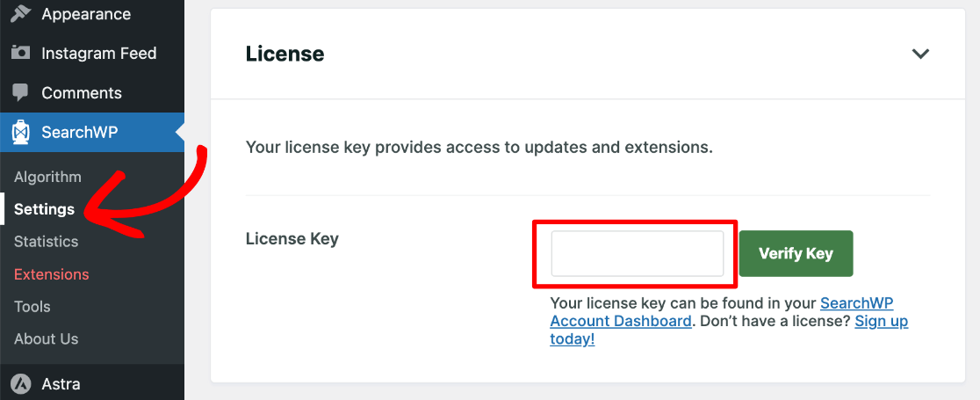Open the Astra menu label
The image size is (980, 400).
[x=61, y=384]
